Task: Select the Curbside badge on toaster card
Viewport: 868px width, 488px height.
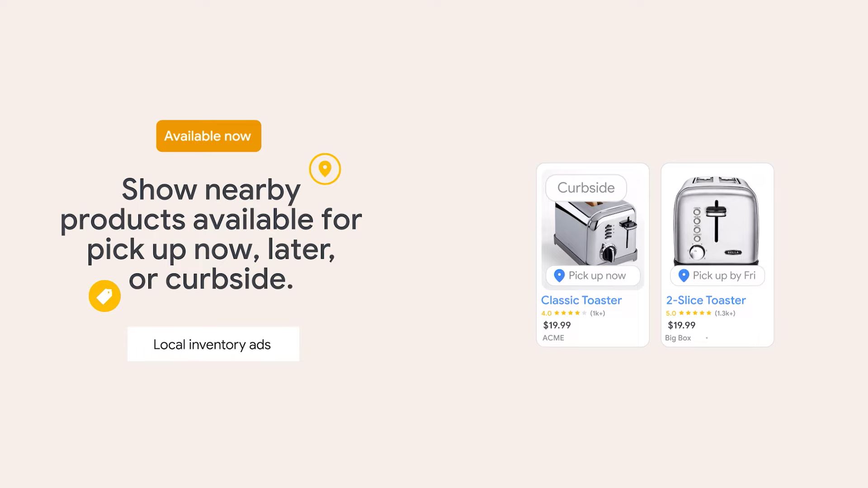Action: 586,188
